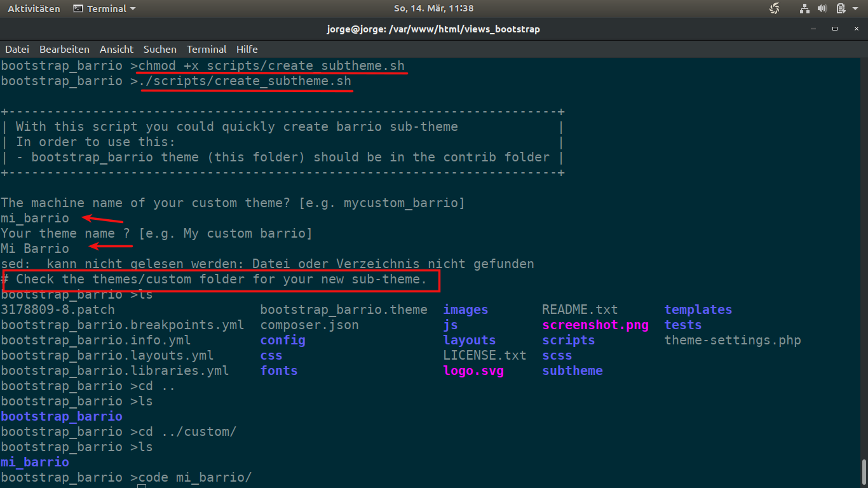Click the ./scripts/create_subtheme.sh command line

click(x=245, y=81)
